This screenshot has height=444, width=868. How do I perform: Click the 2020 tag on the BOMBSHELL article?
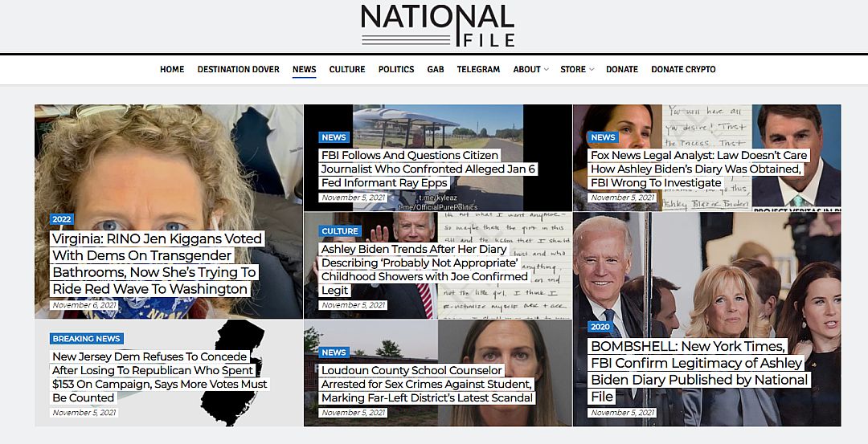coord(600,327)
